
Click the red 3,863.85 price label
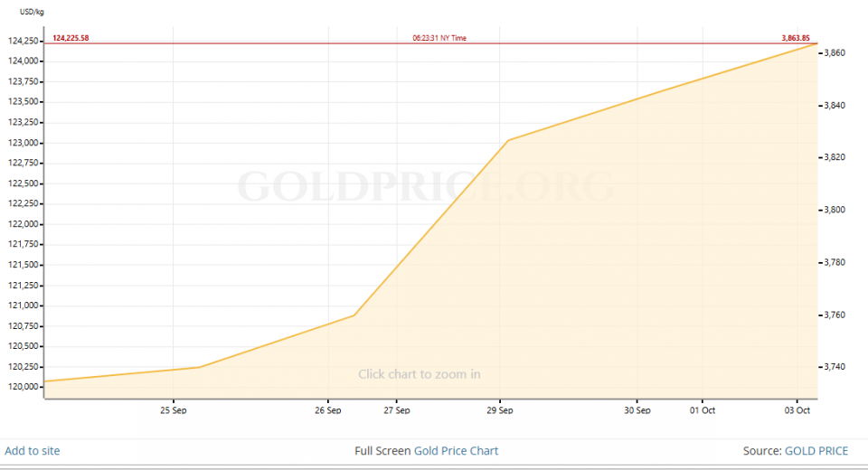[797, 38]
